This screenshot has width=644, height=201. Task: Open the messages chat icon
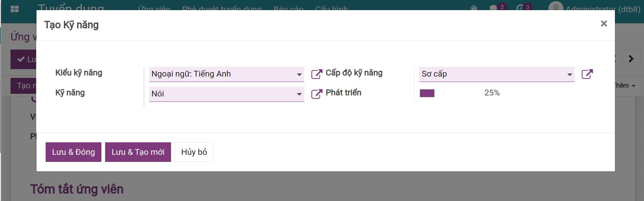pyautogui.click(x=494, y=8)
